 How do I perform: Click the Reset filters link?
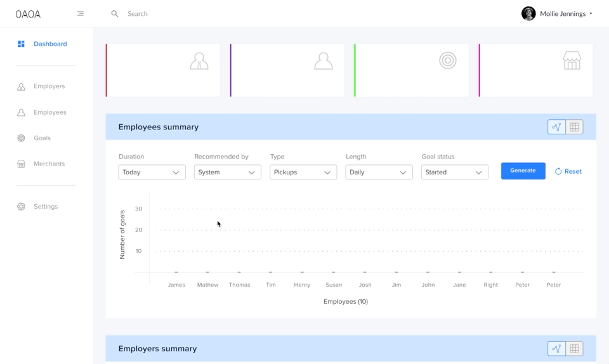pyautogui.click(x=568, y=171)
